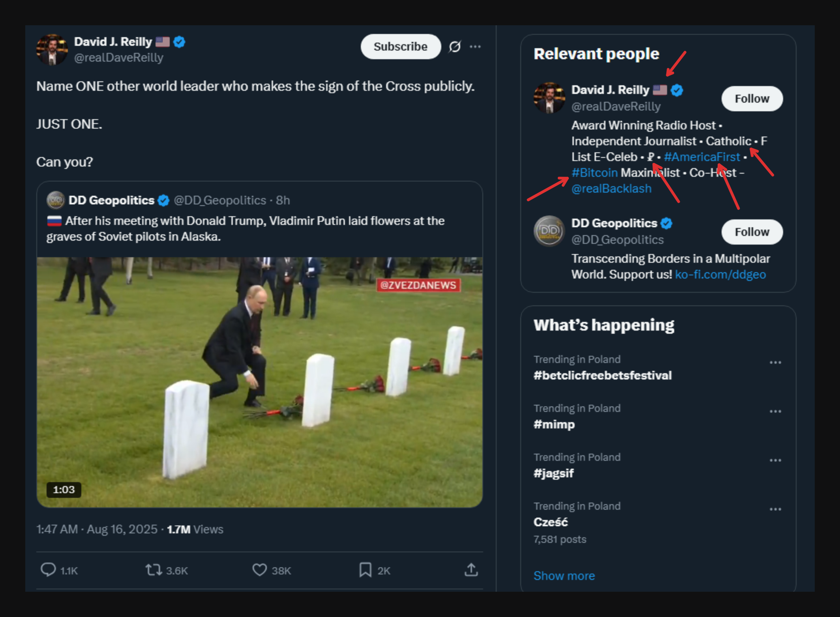Image resolution: width=840 pixels, height=617 pixels.
Task: Follow DD Geopolitics account
Action: (752, 232)
